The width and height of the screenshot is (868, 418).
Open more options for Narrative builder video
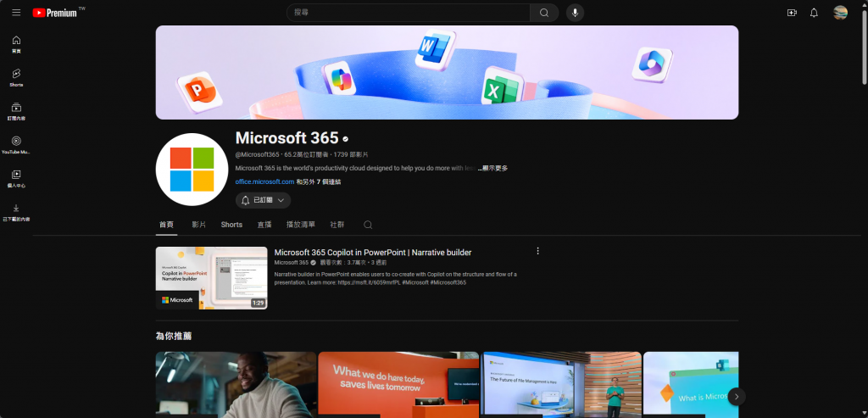tap(537, 251)
